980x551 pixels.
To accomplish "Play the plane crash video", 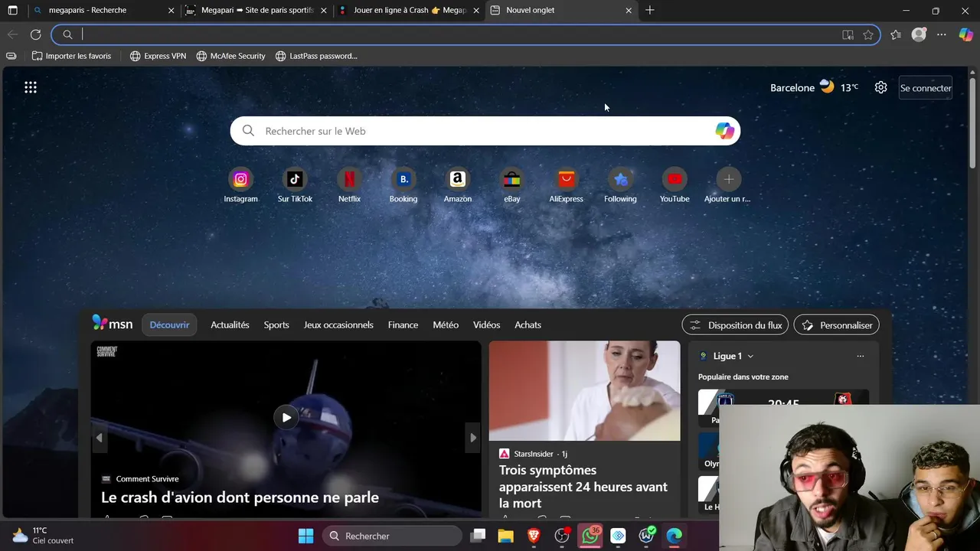I will (x=286, y=417).
